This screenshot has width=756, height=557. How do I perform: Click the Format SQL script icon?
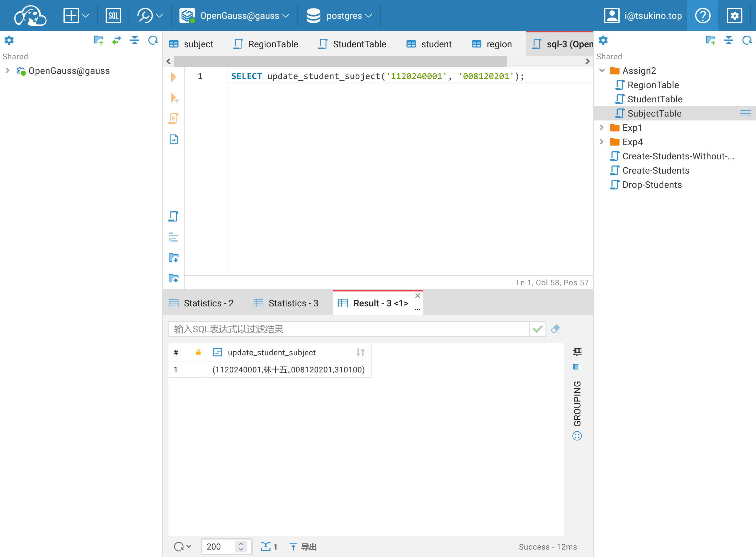click(x=173, y=237)
